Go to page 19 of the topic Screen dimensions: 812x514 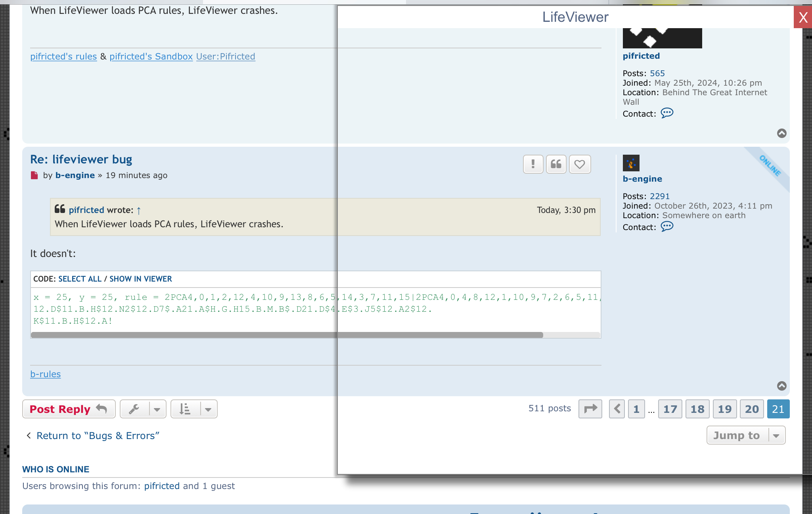click(725, 409)
